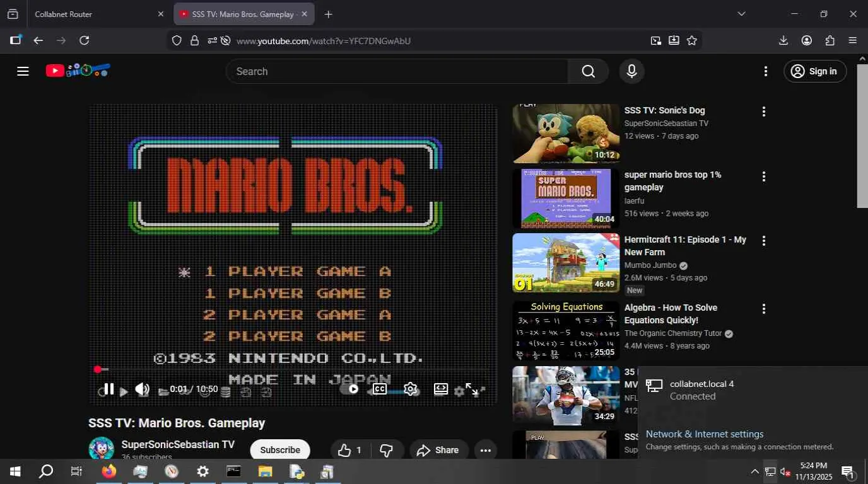This screenshot has height=484, width=868.
Task: Open SSS TV: Sonic's Dog video thumbnail
Action: pyautogui.click(x=566, y=134)
